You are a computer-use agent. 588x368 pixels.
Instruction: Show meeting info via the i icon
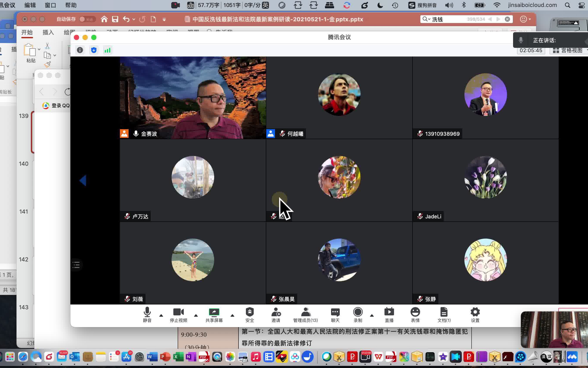pos(80,50)
